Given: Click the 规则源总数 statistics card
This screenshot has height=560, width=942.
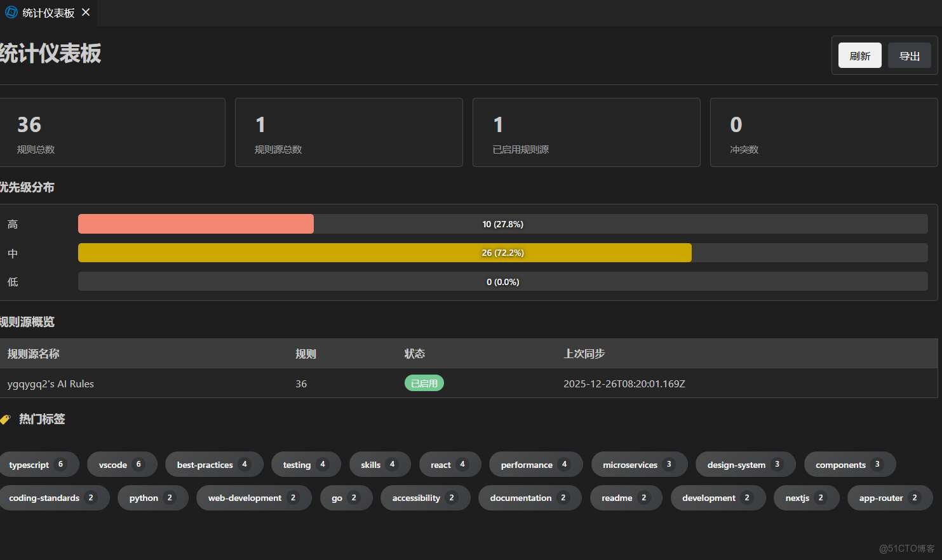Looking at the screenshot, I should tap(349, 132).
